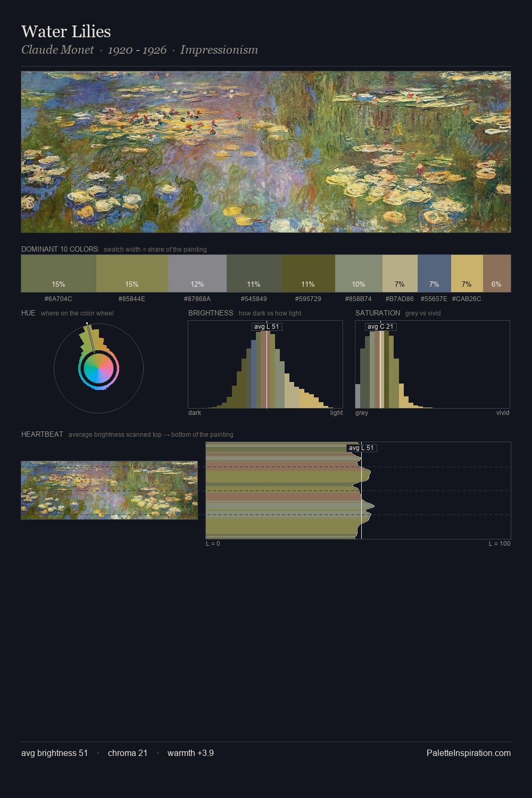The height and width of the screenshot is (798, 532).
Task: Select the #85844E color swatch
Action: [x=132, y=273]
